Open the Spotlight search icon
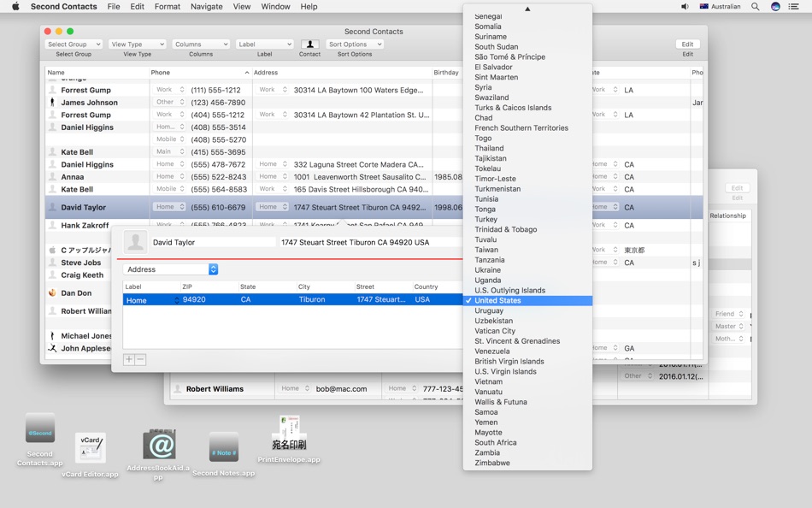 pos(755,7)
